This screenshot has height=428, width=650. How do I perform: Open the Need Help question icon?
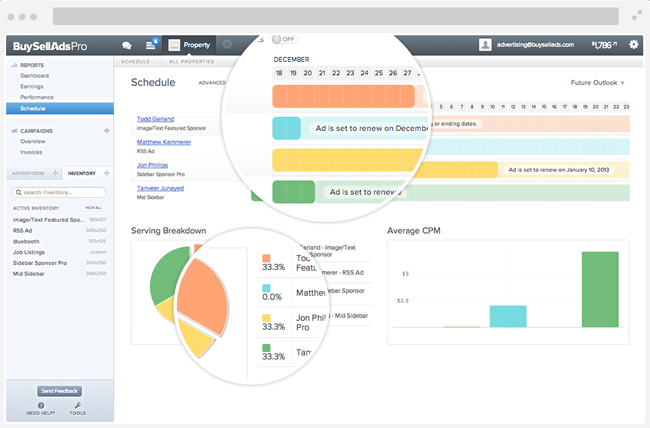41,405
